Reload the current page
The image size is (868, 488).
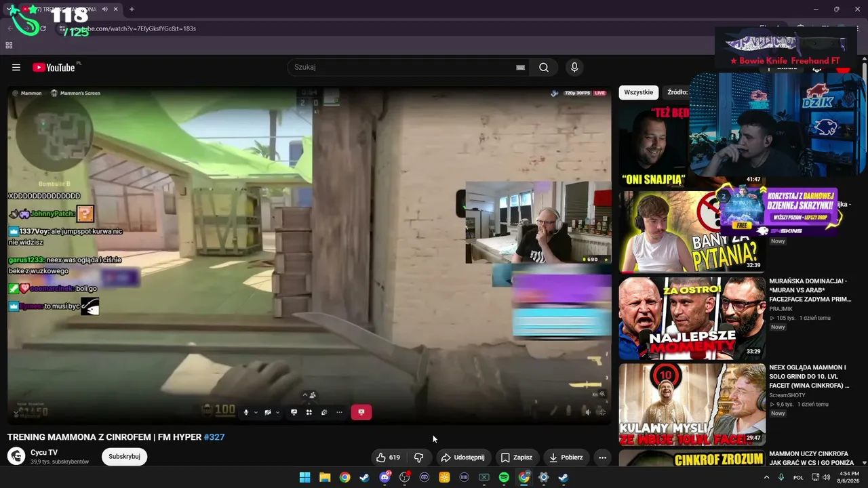click(43, 28)
